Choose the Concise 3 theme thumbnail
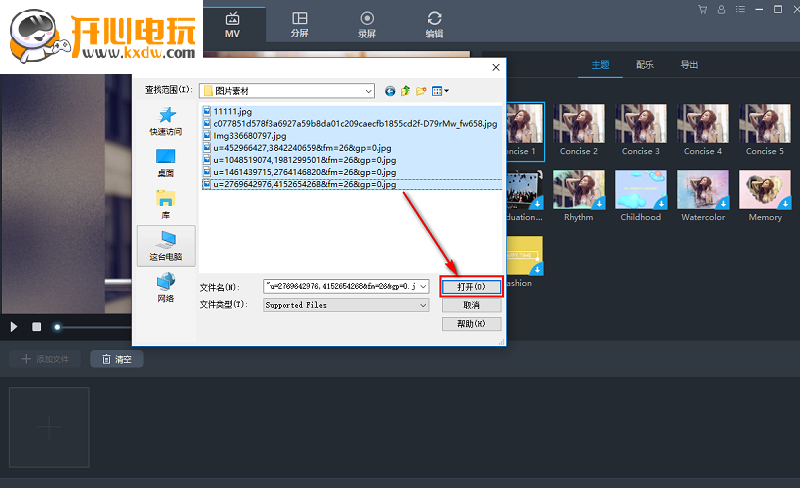The width and height of the screenshot is (800, 488). 641,128
